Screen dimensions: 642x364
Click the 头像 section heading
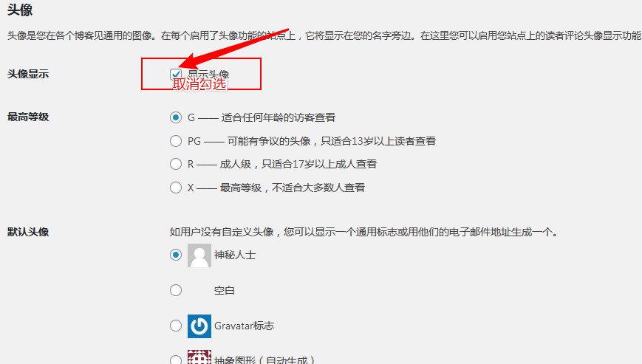coord(20,10)
